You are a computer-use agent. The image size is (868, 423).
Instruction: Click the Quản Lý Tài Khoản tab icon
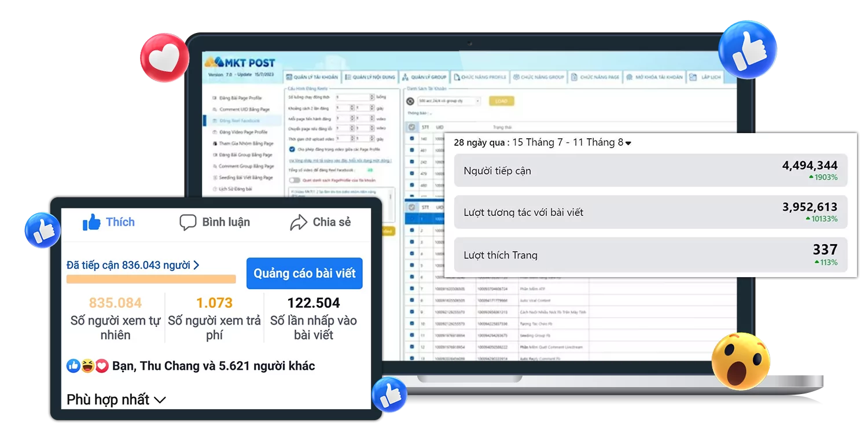pyautogui.click(x=289, y=77)
